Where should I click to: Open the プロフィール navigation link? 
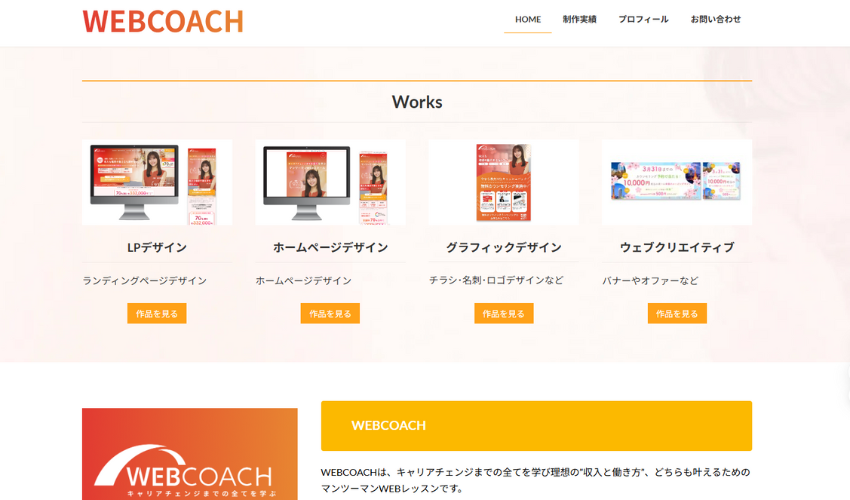(643, 19)
